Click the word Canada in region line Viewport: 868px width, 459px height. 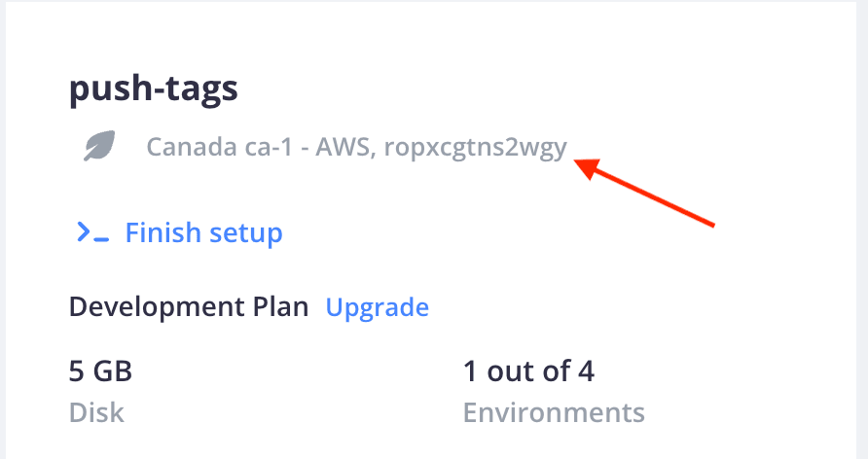tap(192, 147)
